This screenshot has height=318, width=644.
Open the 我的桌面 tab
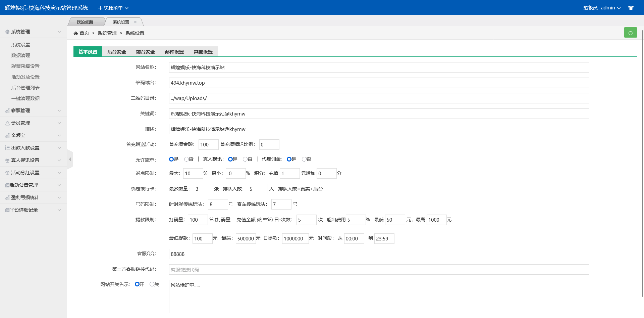[85, 22]
